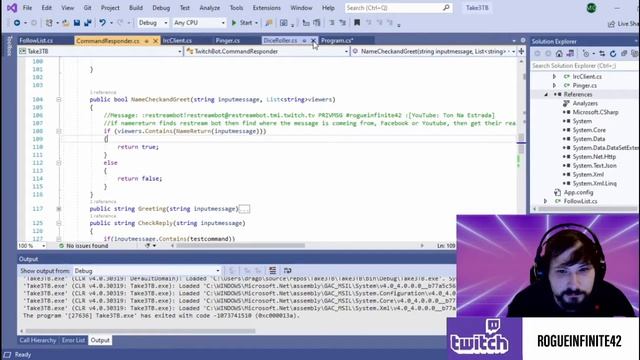This screenshot has height=360, width=640.
Task: Open the NameCheckandGreet member dropdown
Action: [x=433, y=51]
